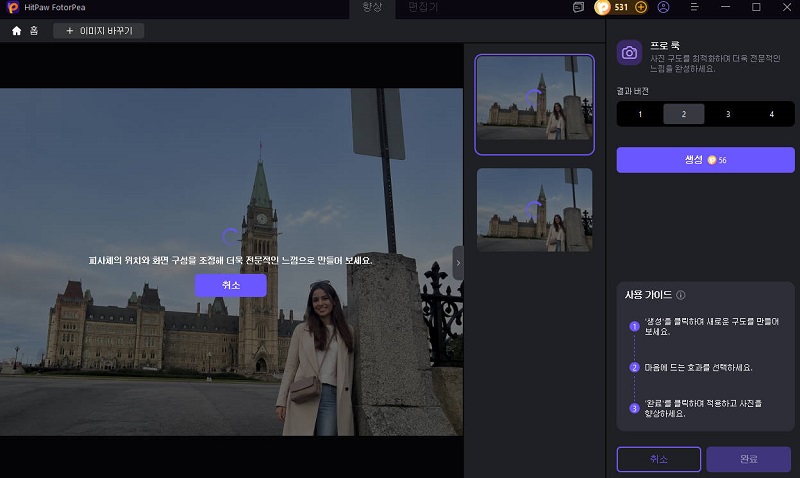
Task: Add credits with the plus coin icon
Action: pos(641,7)
